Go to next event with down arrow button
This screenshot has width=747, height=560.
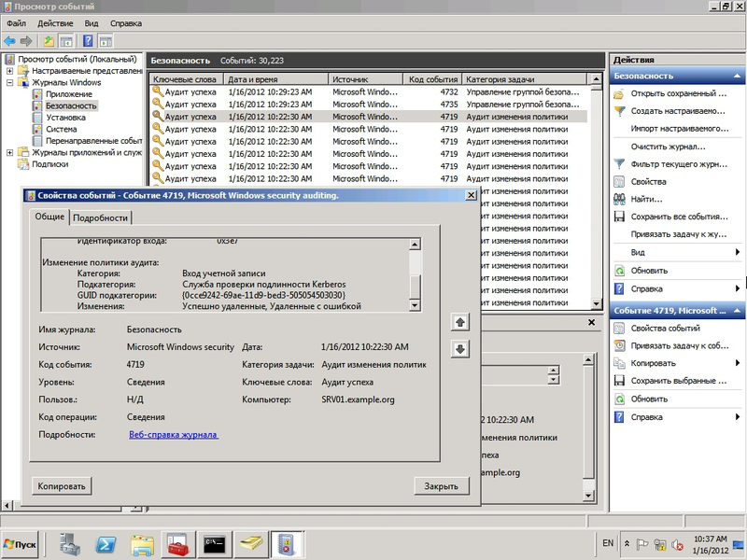[x=459, y=349]
